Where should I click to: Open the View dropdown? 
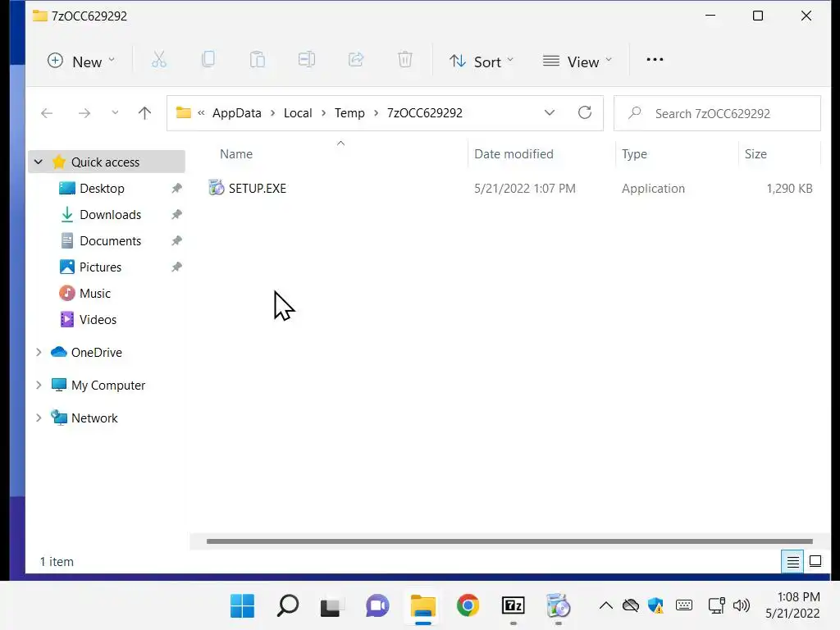(577, 61)
